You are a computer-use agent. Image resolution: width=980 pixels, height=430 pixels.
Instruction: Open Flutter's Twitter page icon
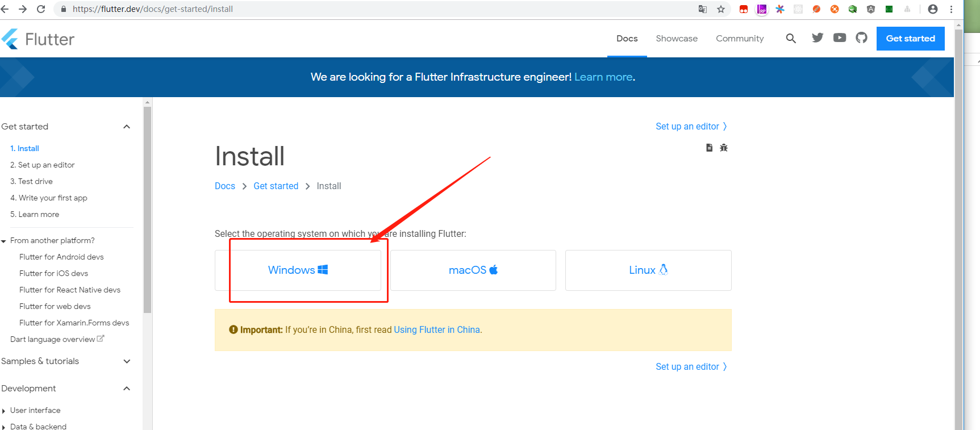(818, 37)
